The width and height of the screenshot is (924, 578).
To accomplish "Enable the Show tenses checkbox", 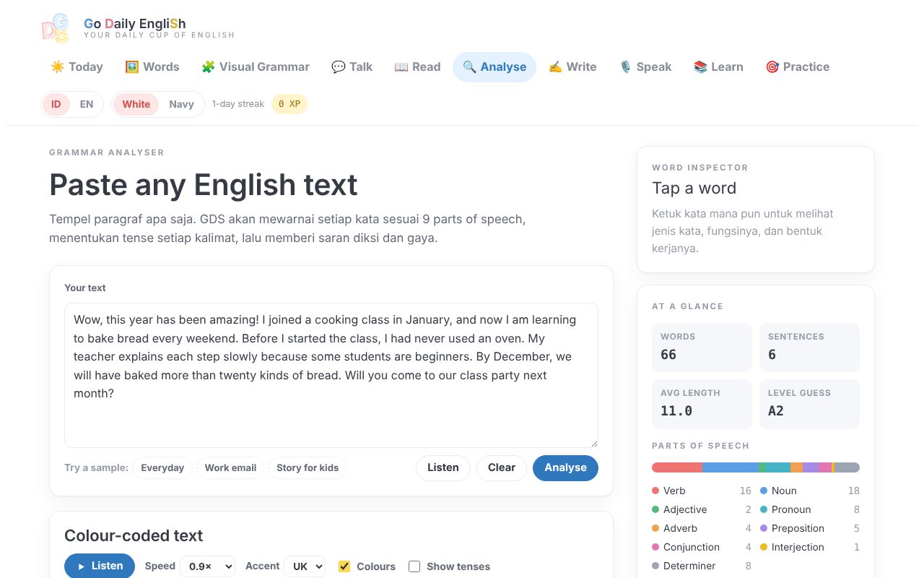I will [x=414, y=566].
